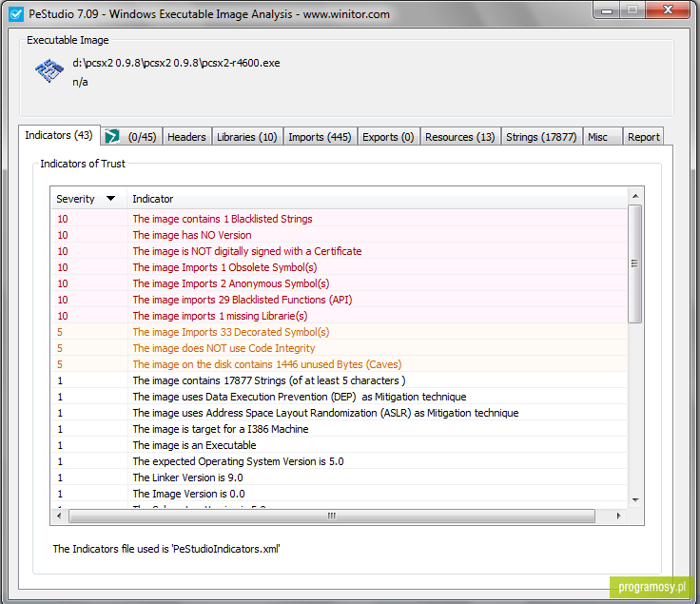Switch to the Imports (445) tab
700x604 pixels.
click(x=320, y=137)
